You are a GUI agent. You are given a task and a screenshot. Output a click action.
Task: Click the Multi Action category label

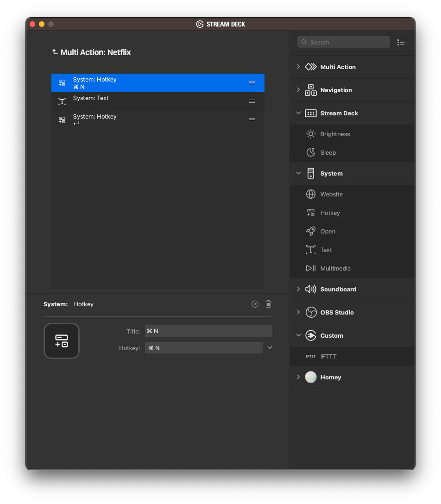click(x=338, y=67)
